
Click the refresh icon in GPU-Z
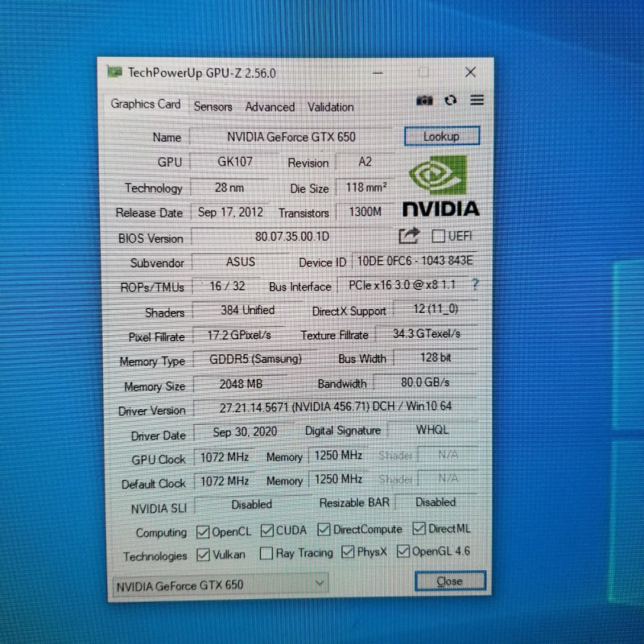451,100
